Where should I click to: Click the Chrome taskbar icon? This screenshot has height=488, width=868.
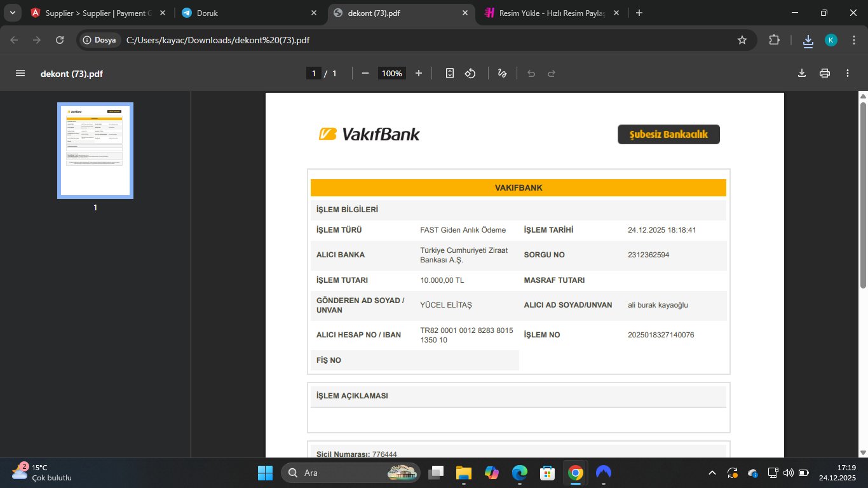pos(576,473)
